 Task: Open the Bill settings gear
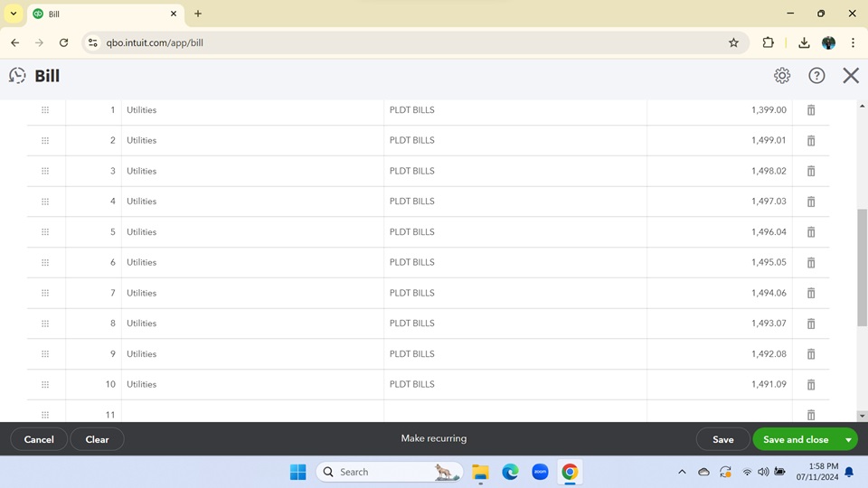(x=781, y=75)
